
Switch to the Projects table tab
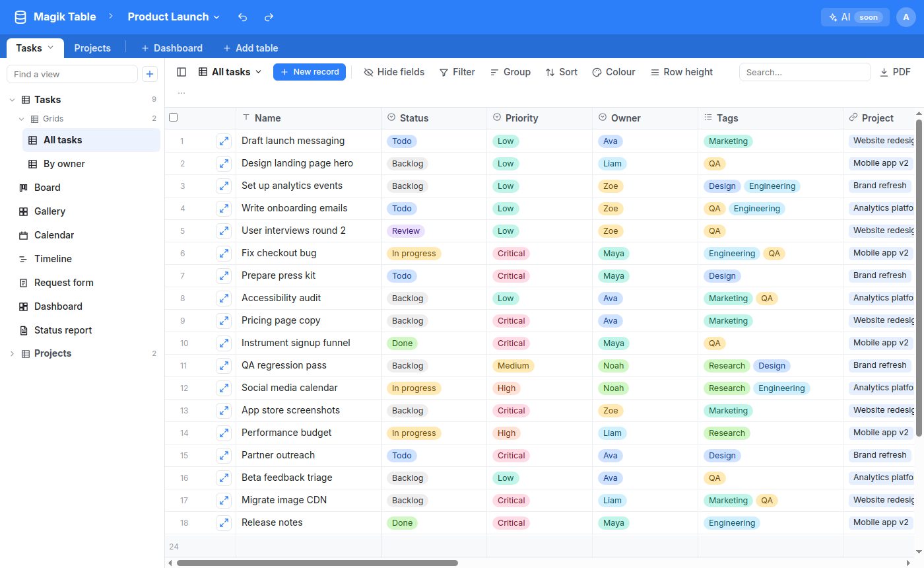pos(92,48)
